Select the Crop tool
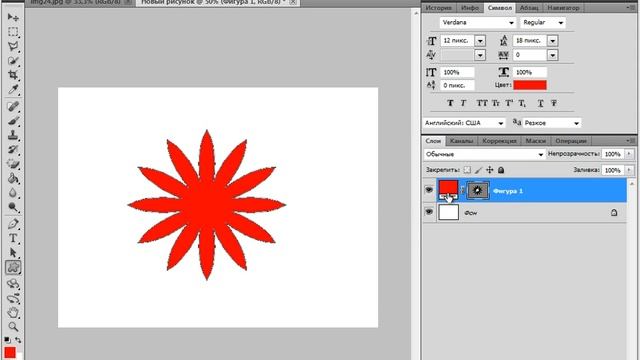640x360 pixels. click(13, 75)
